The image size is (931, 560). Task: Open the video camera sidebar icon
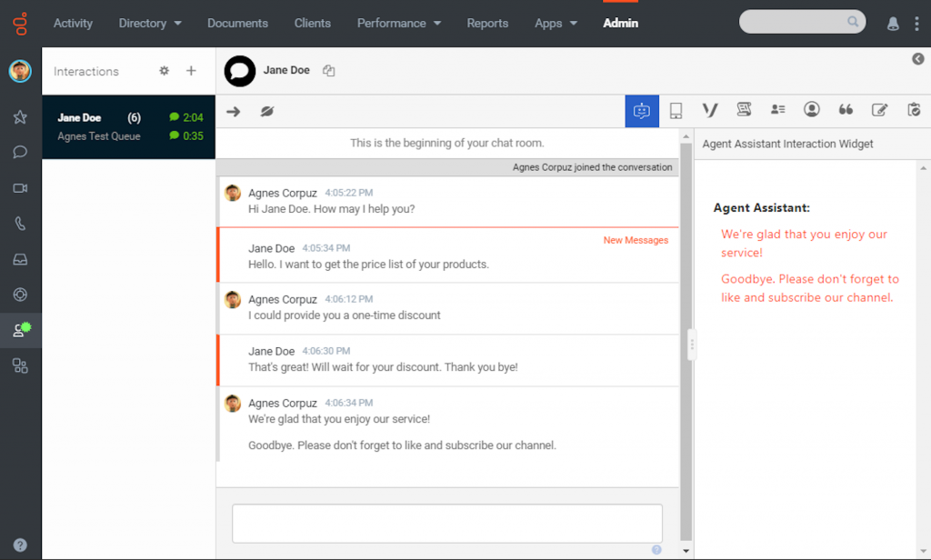click(x=20, y=188)
